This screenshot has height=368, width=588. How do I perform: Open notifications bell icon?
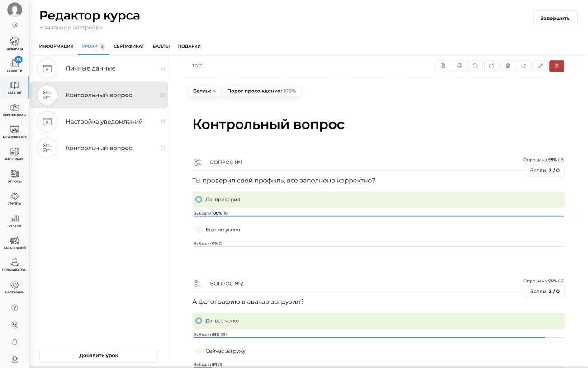[14, 342]
